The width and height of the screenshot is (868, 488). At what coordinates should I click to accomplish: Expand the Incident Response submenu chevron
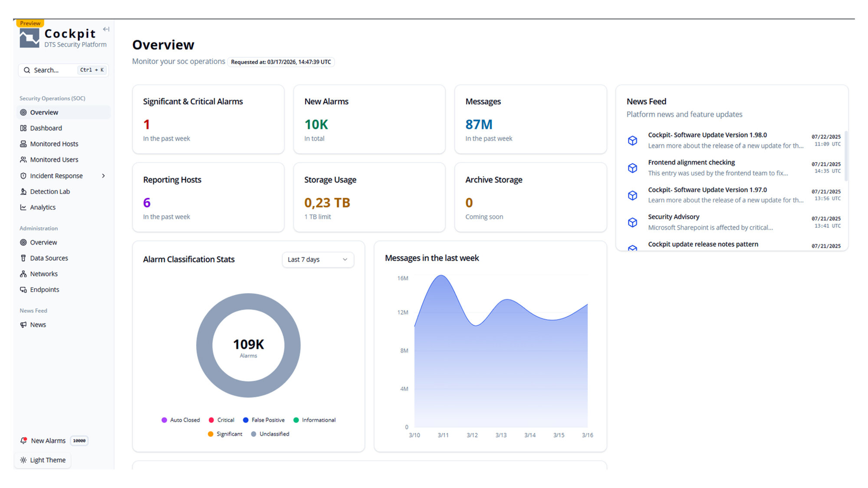(x=103, y=176)
